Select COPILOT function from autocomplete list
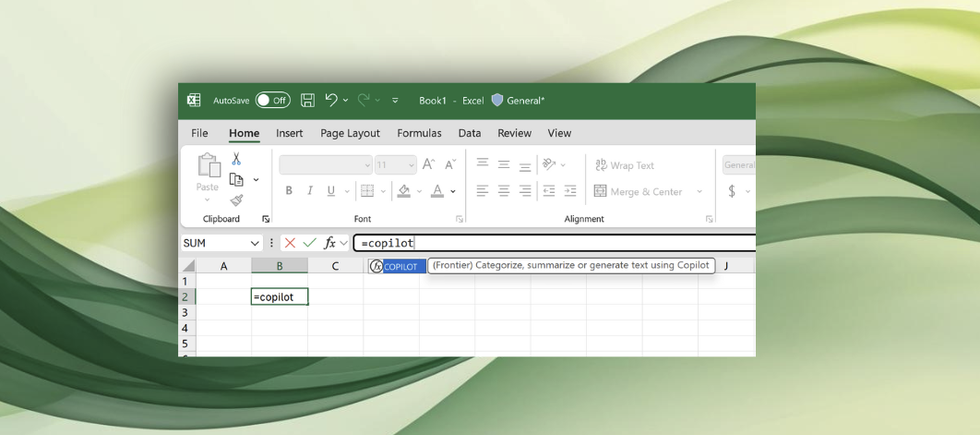 (x=399, y=266)
